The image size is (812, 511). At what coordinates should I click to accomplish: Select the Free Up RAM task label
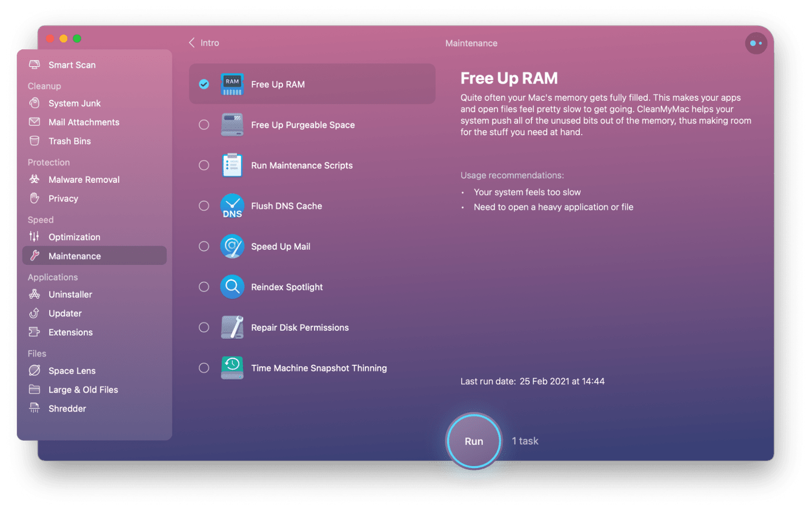coord(278,84)
